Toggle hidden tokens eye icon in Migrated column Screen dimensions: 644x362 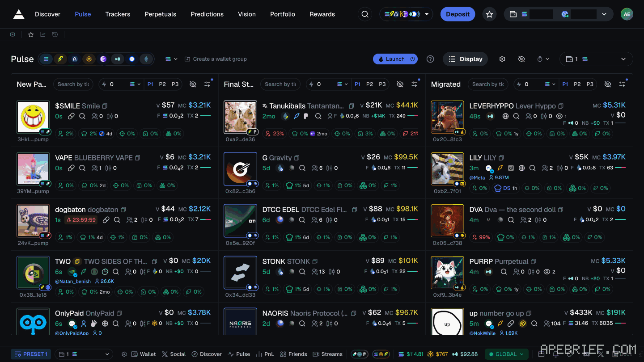tap(607, 84)
